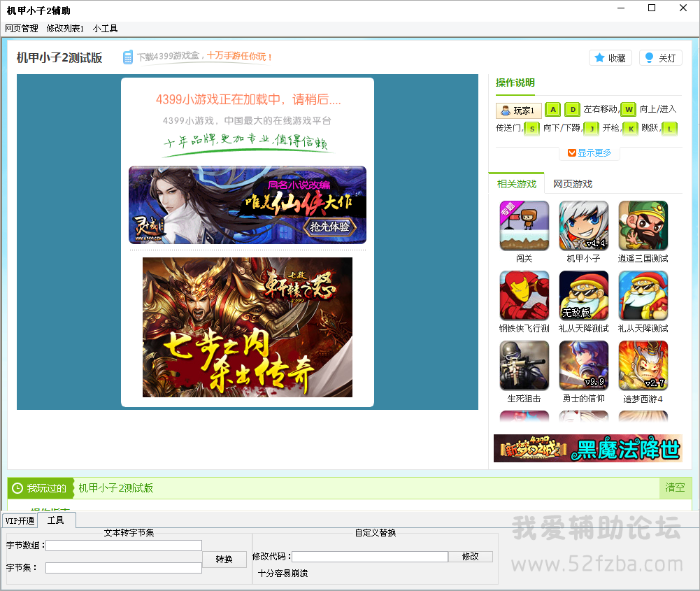Click the 七步之内杀出传奇 ad image
The height and width of the screenshot is (591, 700).
coord(248,327)
